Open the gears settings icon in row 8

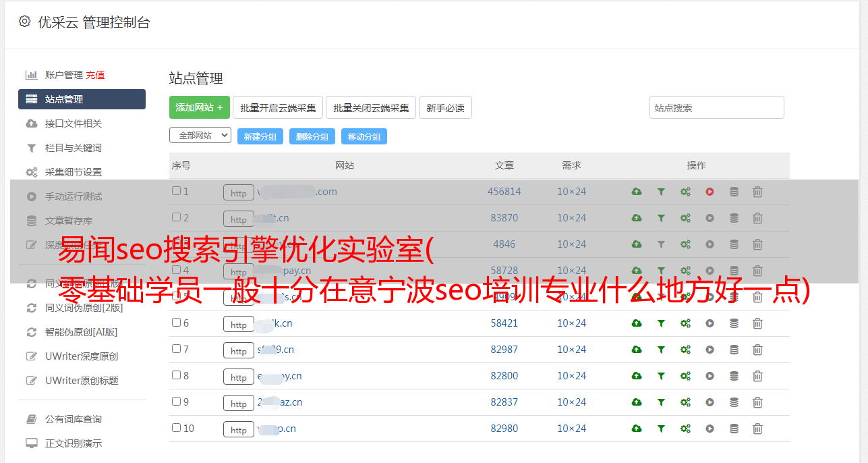click(x=685, y=376)
